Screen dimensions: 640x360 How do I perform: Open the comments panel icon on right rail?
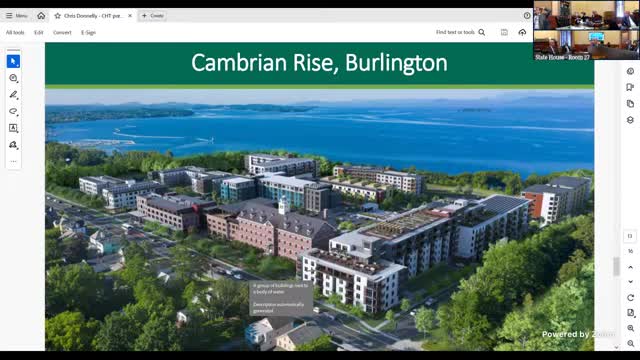(x=630, y=71)
